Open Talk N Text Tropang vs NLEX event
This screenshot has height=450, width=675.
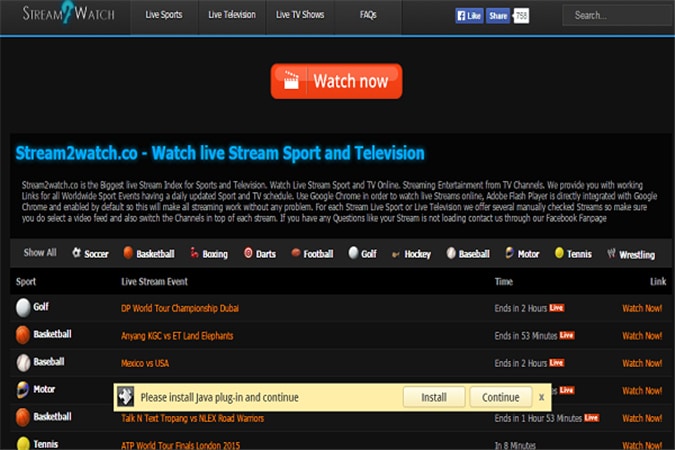pyautogui.click(x=192, y=418)
